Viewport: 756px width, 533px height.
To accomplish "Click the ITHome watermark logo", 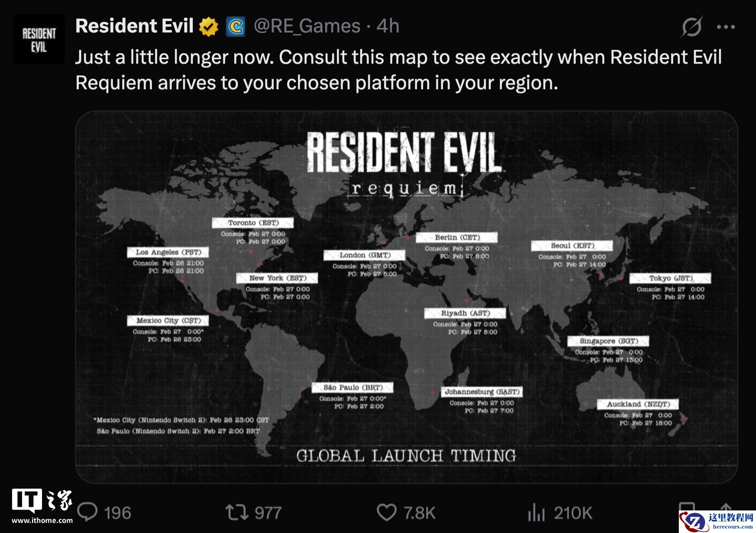I will click(x=42, y=506).
